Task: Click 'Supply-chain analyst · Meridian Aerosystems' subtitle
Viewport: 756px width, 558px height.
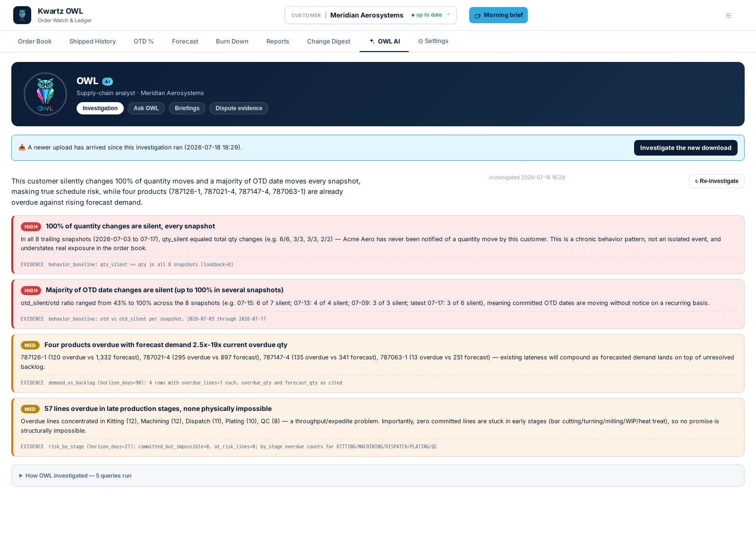Action: (140, 93)
